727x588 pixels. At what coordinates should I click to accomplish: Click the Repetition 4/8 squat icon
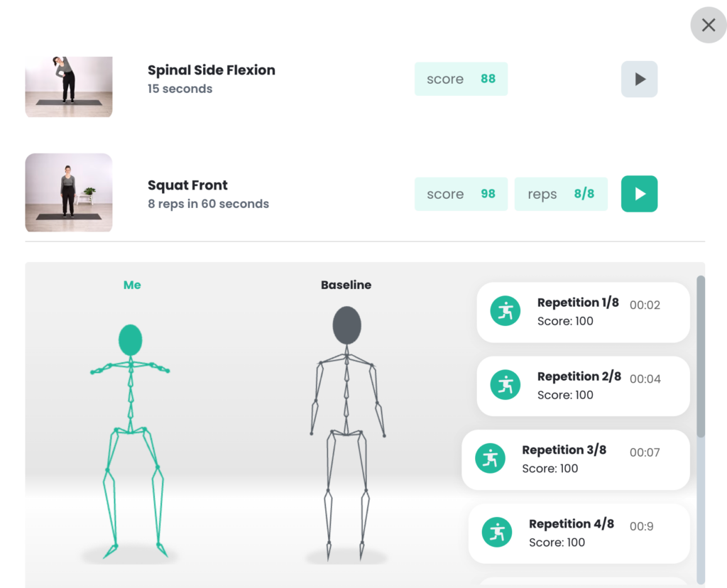click(x=496, y=533)
